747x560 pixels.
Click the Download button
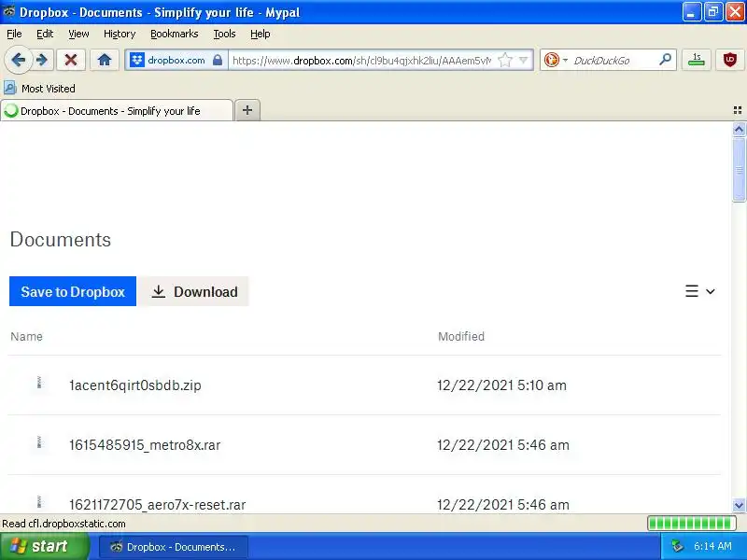[x=194, y=291]
